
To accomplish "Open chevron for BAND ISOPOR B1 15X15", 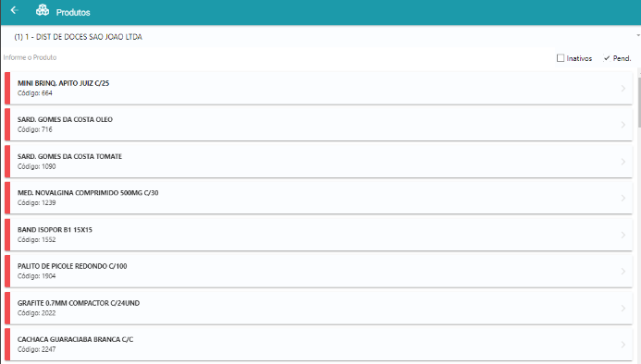I will (623, 235).
